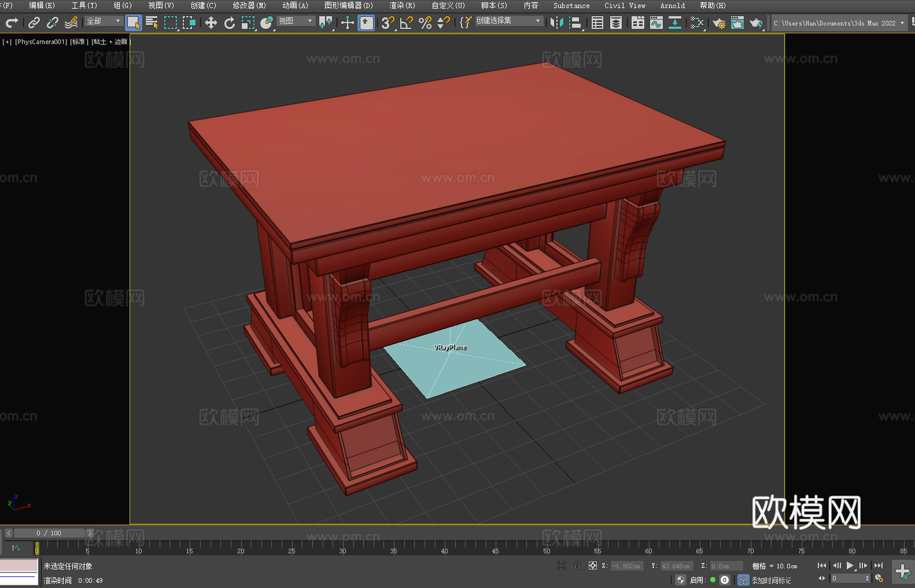Click the 添加时间标记 label
Viewport: 915px width, 588px height.
(771, 580)
